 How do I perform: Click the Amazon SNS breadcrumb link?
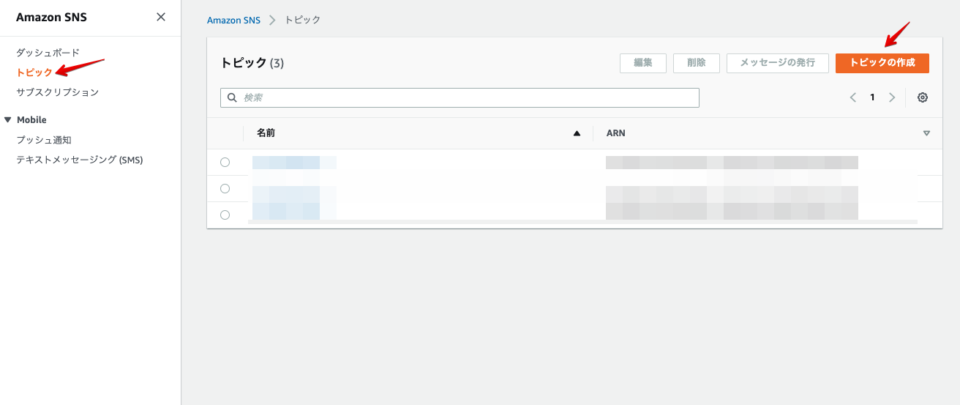click(235, 20)
